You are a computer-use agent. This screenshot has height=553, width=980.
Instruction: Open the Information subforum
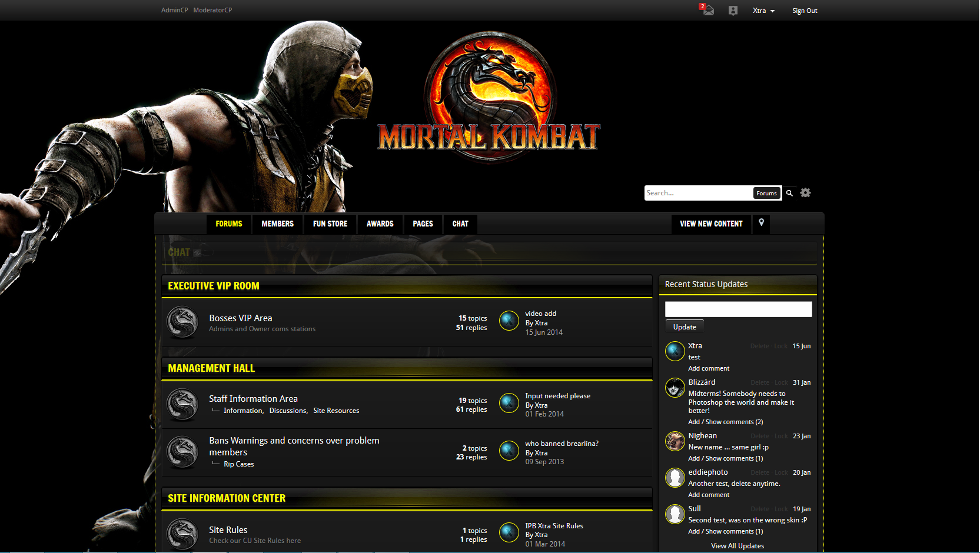click(x=243, y=411)
